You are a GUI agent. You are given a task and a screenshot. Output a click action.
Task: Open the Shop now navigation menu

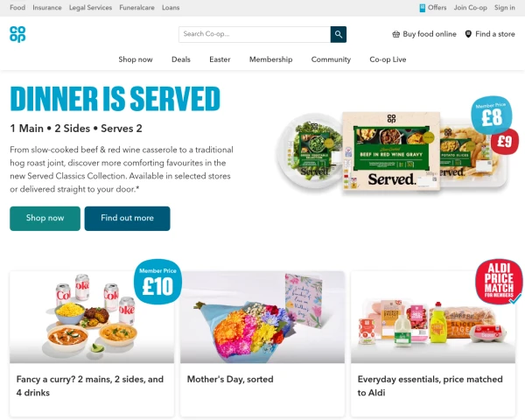136,59
